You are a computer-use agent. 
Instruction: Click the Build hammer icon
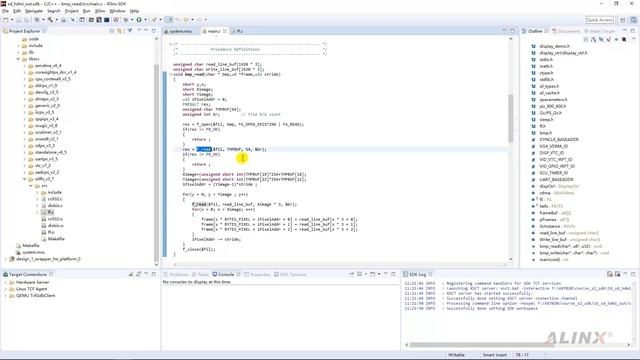[50, 20]
